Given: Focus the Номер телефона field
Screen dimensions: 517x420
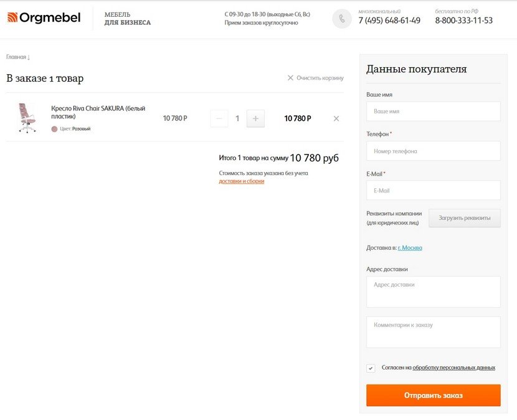Looking at the screenshot, I should click(434, 151).
